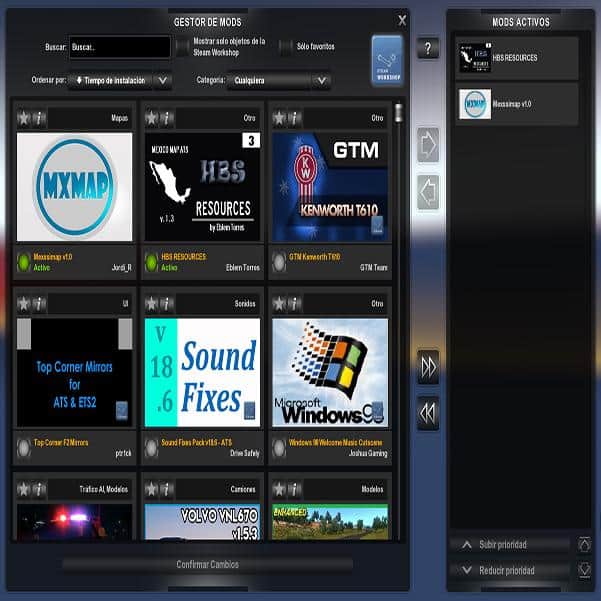Click the 'Buscar' search input field
This screenshot has height=601, width=601.
coord(119,47)
